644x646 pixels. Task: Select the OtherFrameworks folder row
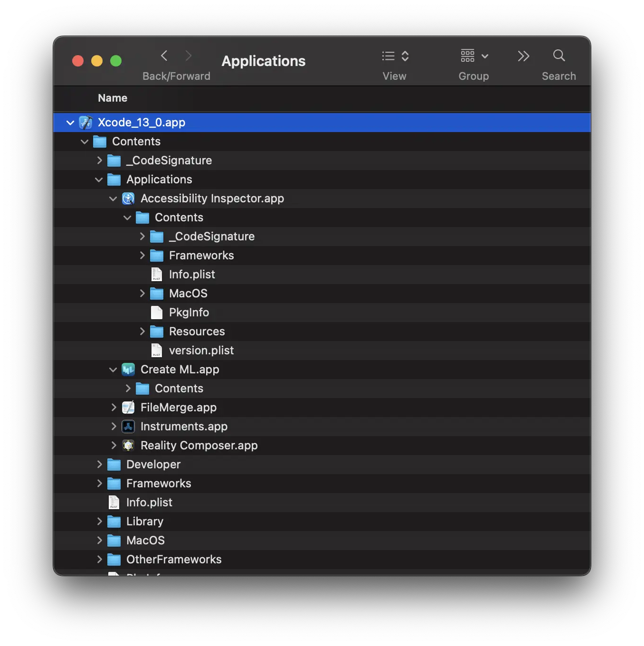click(174, 560)
